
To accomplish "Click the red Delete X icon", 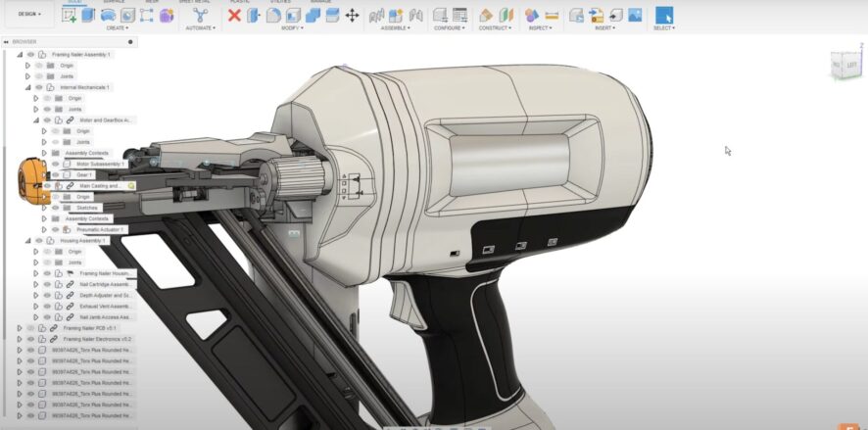I will pyautogui.click(x=234, y=16).
